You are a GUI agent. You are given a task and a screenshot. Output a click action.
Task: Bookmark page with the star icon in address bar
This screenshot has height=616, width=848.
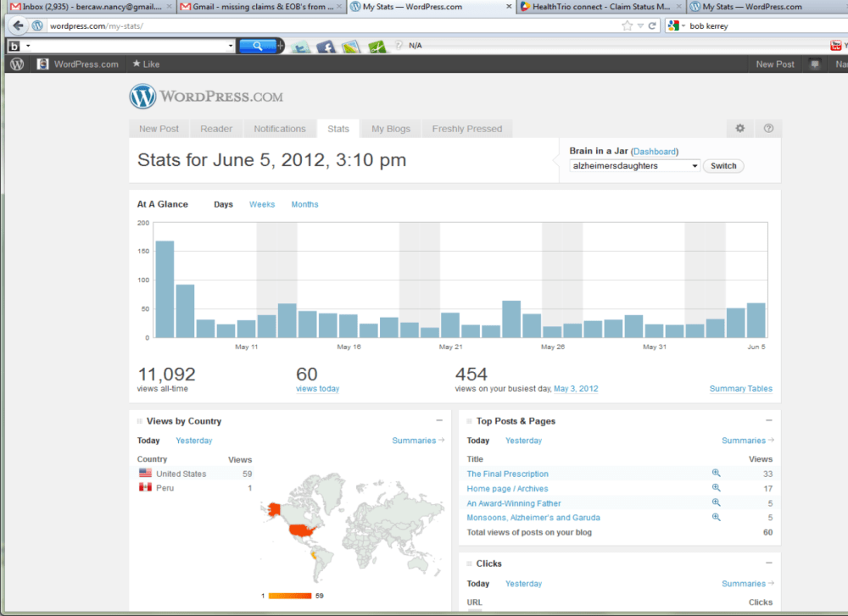pyautogui.click(x=628, y=25)
